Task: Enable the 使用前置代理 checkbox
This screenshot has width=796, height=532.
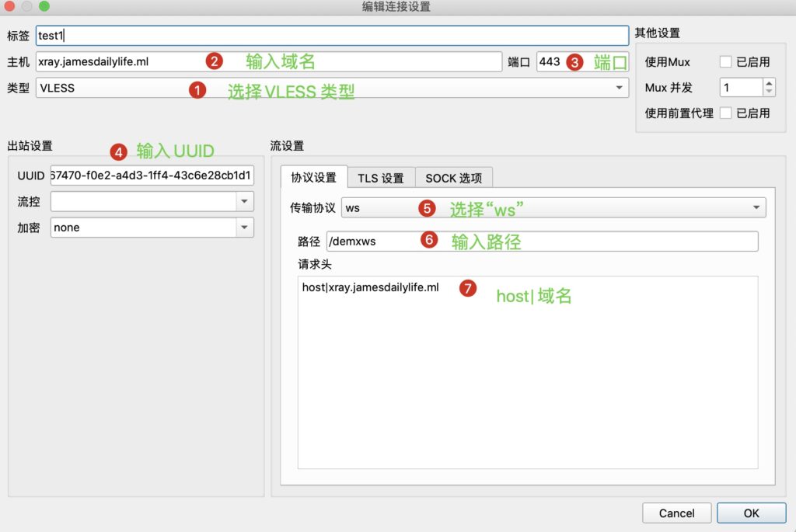Action: coord(725,113)
